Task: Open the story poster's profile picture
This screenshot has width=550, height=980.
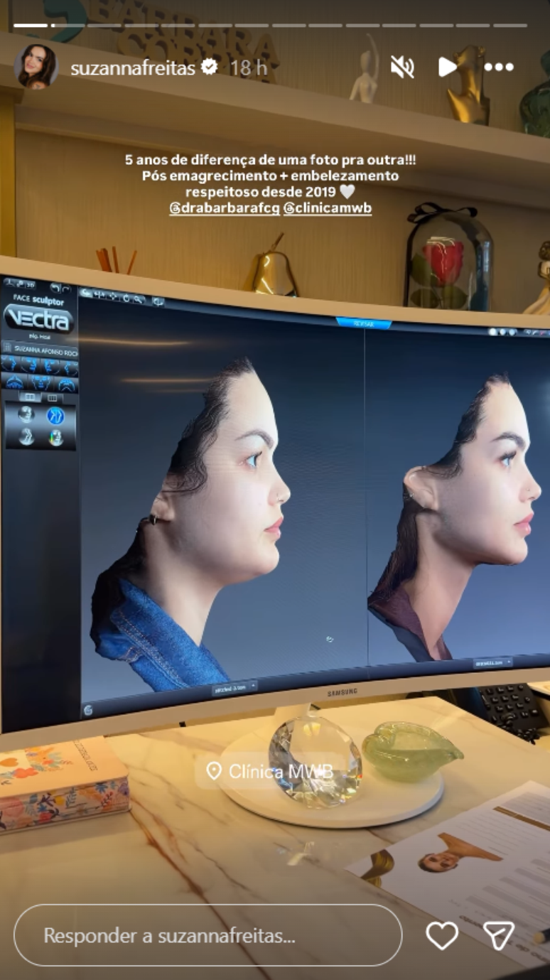Action: point(36,67)
